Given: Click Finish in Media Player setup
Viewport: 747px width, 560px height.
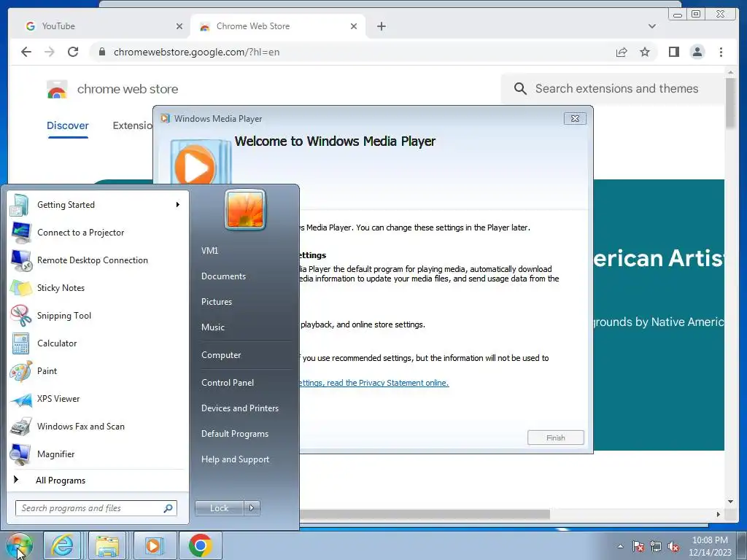Looking at the screenshot, I should (x=555, y=437).
